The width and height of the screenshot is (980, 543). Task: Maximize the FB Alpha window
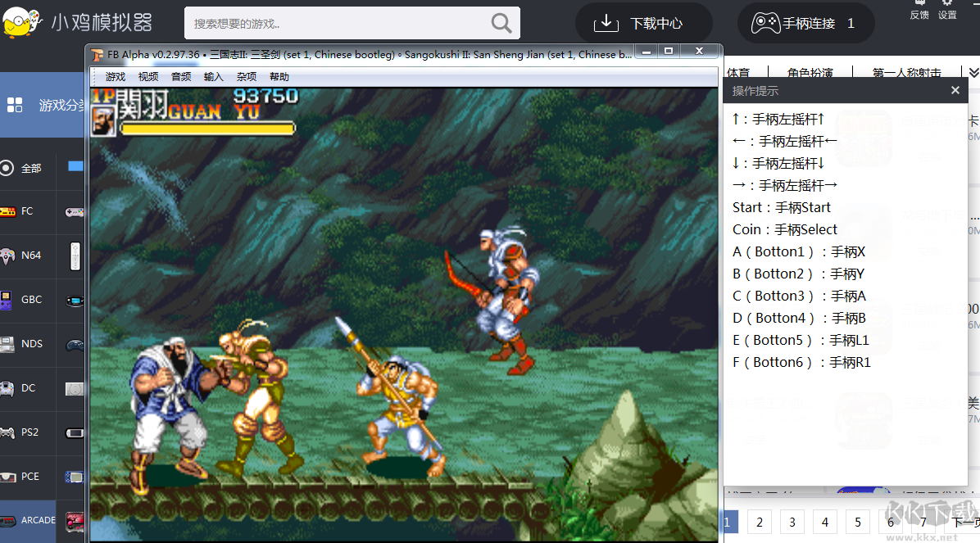pyautogui.click(x=669, y=52)
